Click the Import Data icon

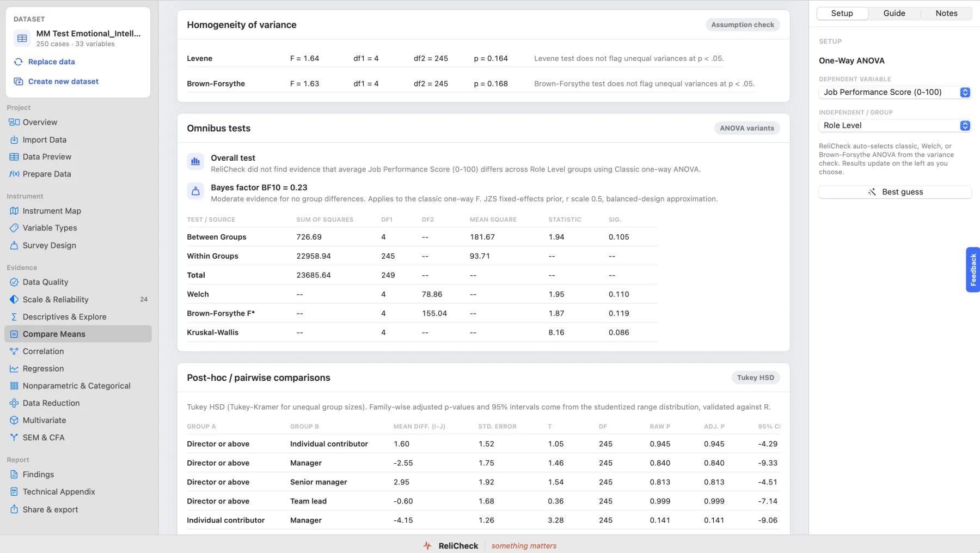pos(14,139)
